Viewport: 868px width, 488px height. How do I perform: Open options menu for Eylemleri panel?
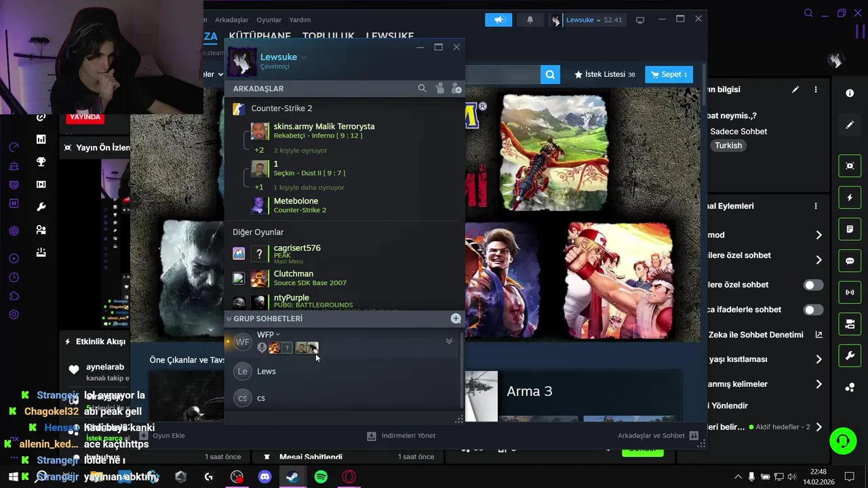(x=816, y=206)
